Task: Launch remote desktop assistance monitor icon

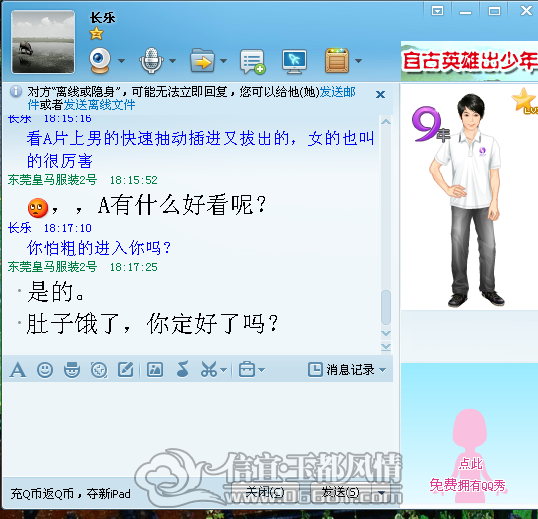Action: pyautogui.click(x=294, y=61)
